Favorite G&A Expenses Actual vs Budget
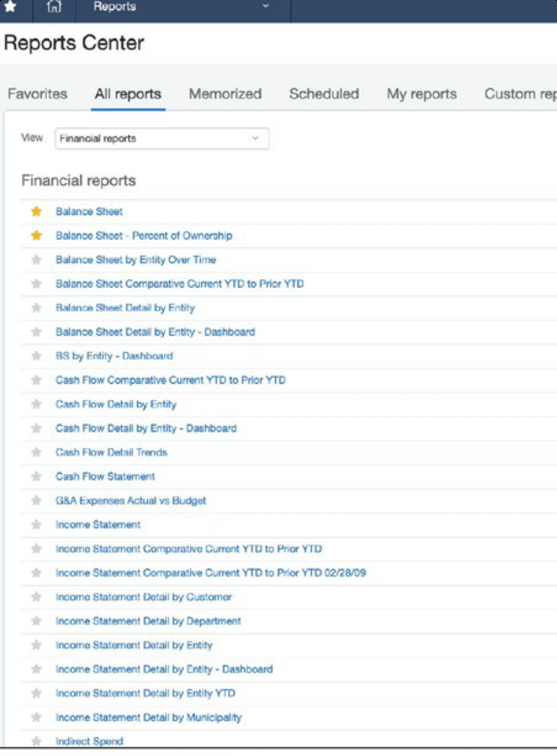The image size is (557, 756). 36,501
